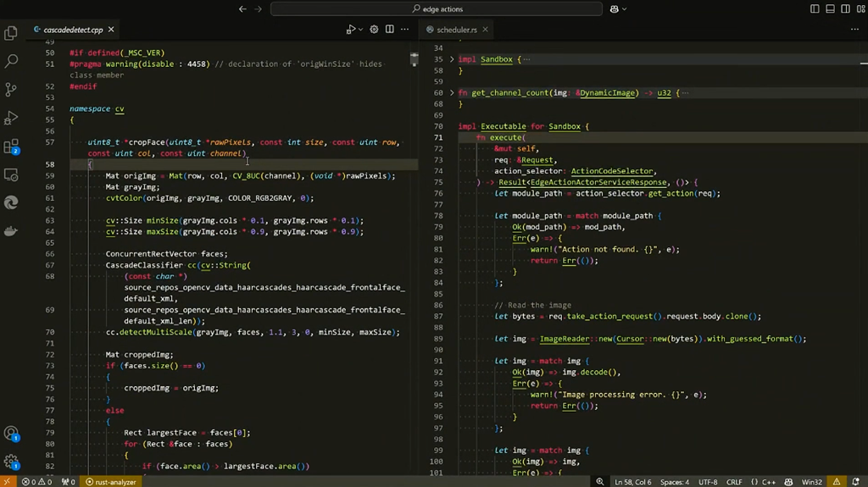Open the Explorer view in activity bar
This screenshot has height=487, width=868.
pyautogui.click(x=11, y=34)
